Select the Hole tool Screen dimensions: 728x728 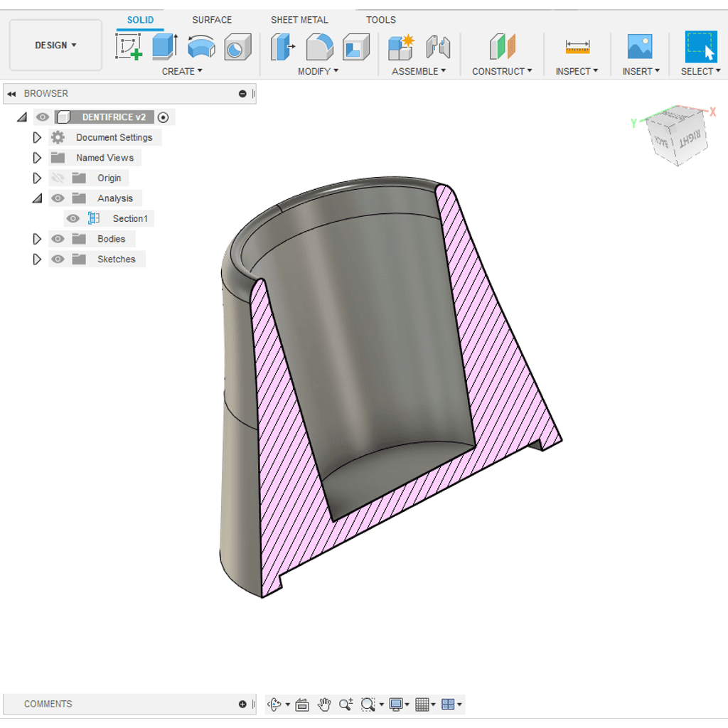click(x=237, y=46)
